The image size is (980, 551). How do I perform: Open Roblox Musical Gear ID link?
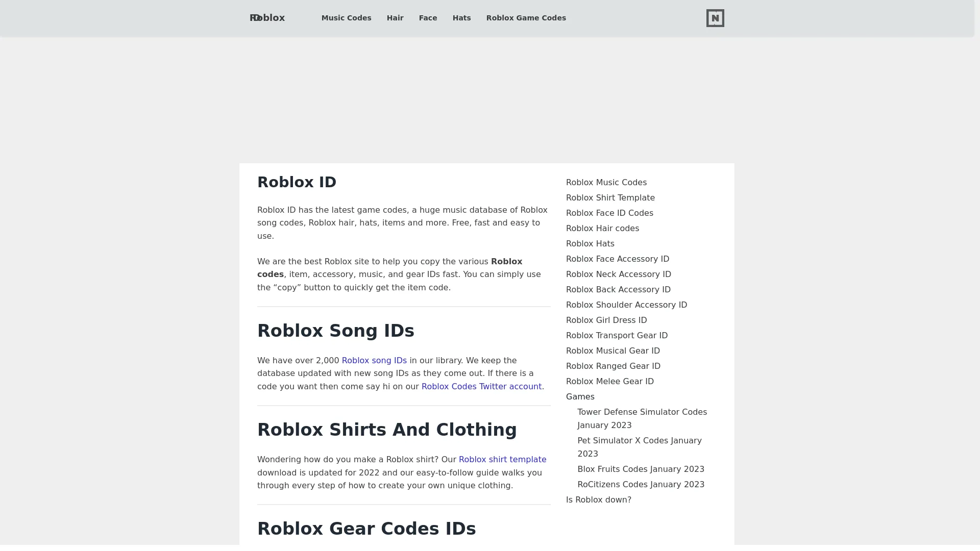pos(613,351)
